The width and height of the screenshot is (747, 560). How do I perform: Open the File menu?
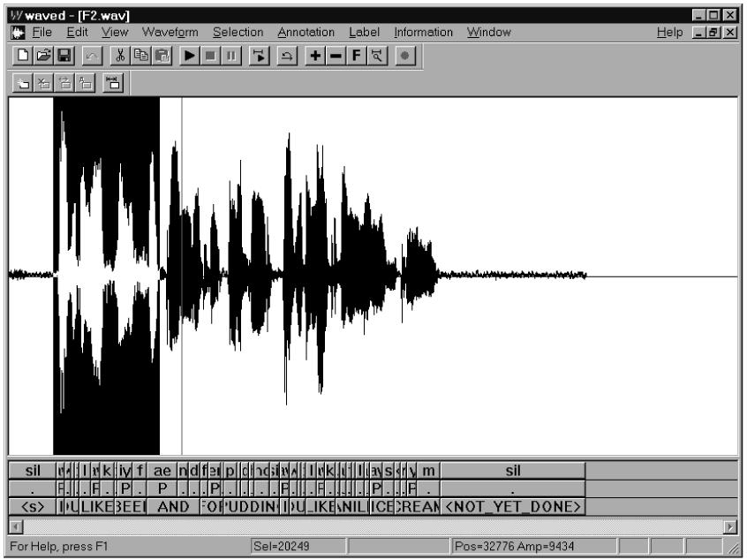(x=41, y=33)
